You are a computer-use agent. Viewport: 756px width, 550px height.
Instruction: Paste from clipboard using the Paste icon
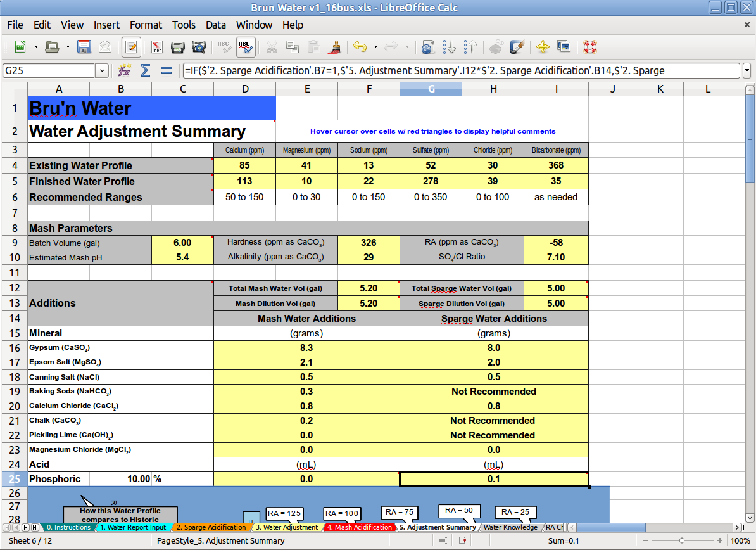click(313, 47)
